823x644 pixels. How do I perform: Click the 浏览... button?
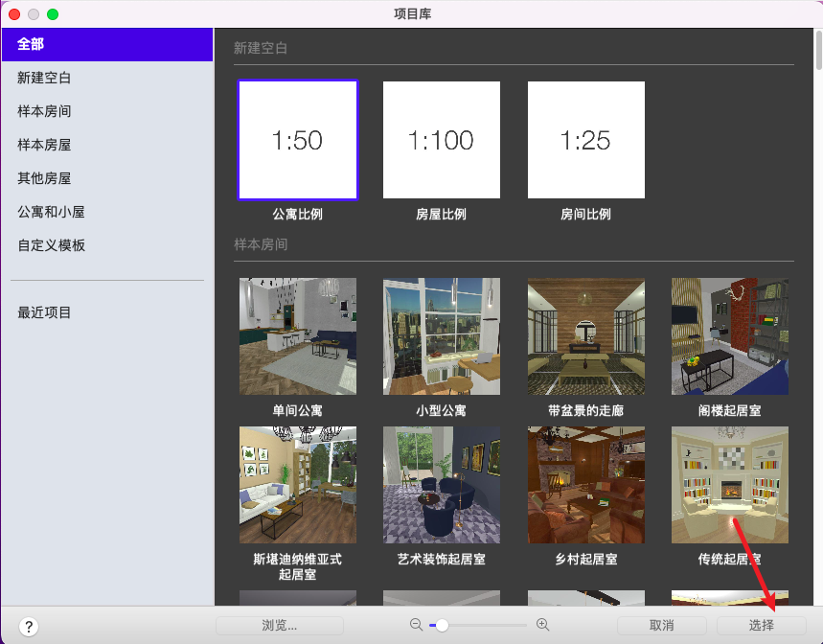(279, 626)
